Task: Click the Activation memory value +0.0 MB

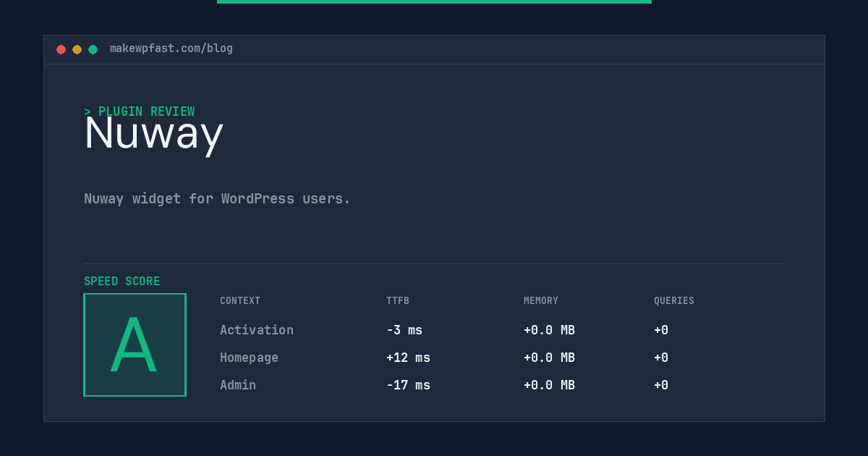Action: 549,330
